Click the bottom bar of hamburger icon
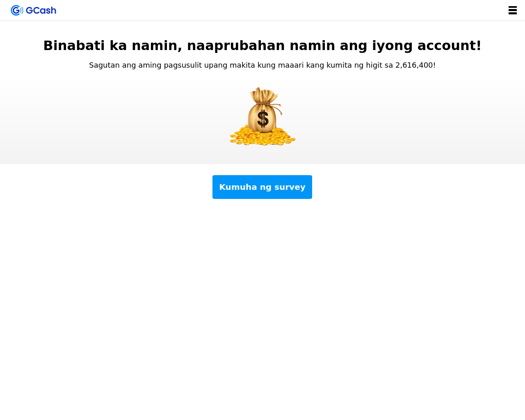The image size is (525, 420). coord(513,13)
